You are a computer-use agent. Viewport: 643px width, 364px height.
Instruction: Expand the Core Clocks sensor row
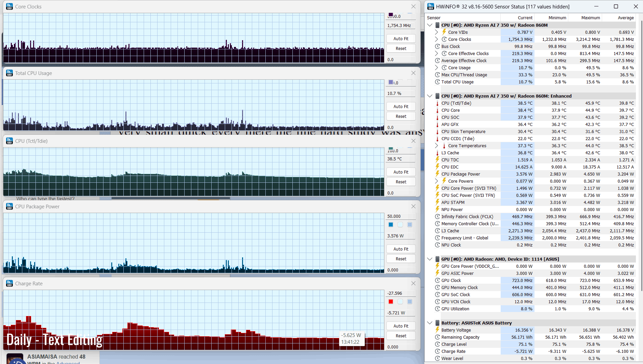coord(436,40)
